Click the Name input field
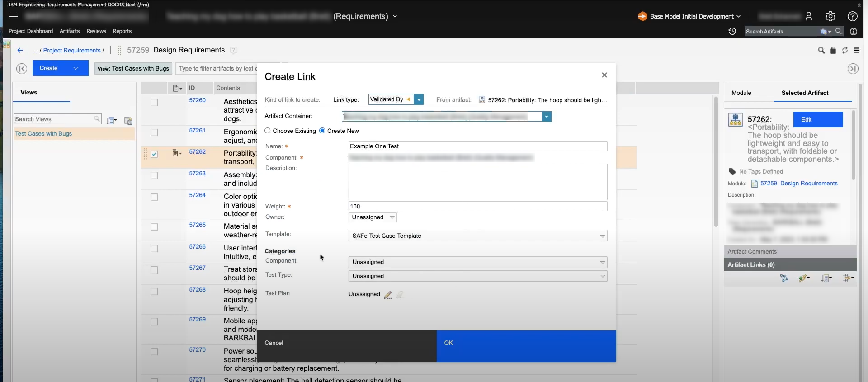868x382 pixels. point(477,146)
